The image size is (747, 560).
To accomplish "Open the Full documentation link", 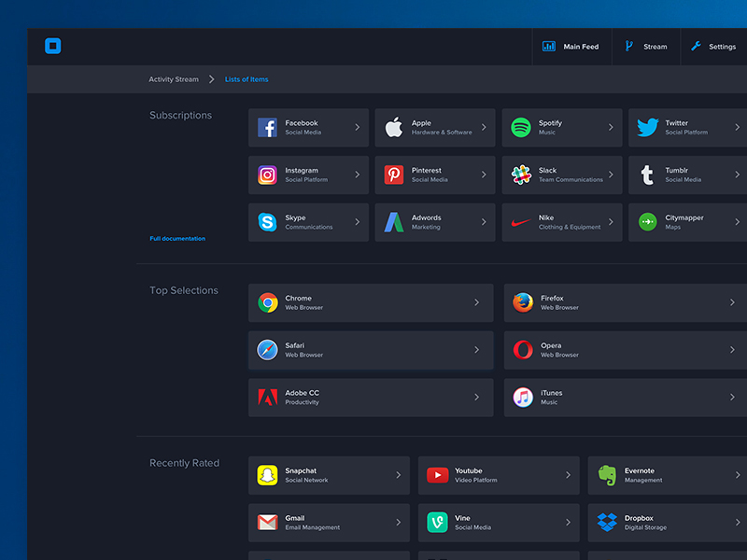I will 177,239.
